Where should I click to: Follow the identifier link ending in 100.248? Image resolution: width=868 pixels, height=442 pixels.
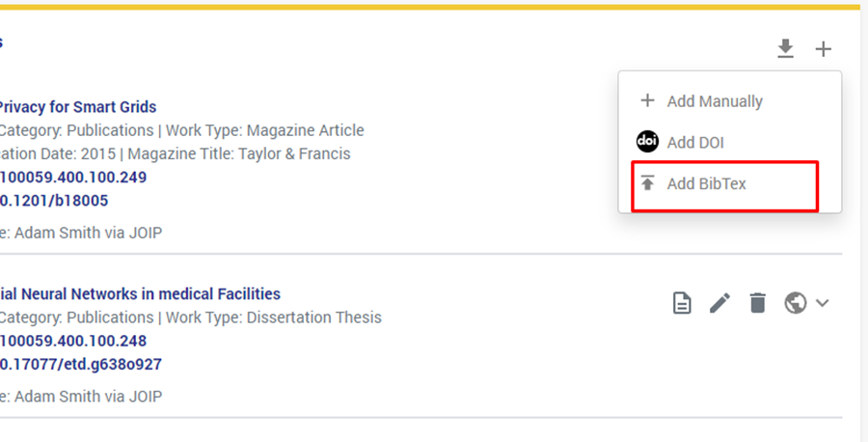coord(73,341)
